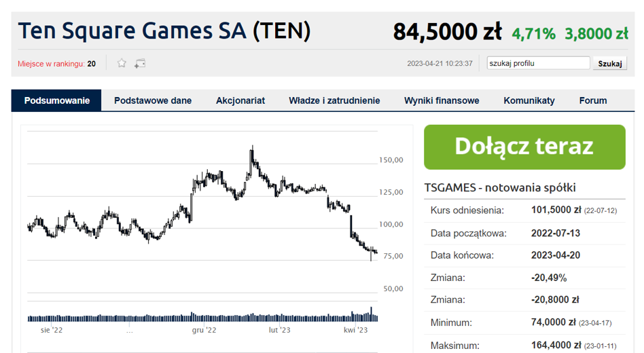Click the kwi '23 timeline label

click(356, 330)
